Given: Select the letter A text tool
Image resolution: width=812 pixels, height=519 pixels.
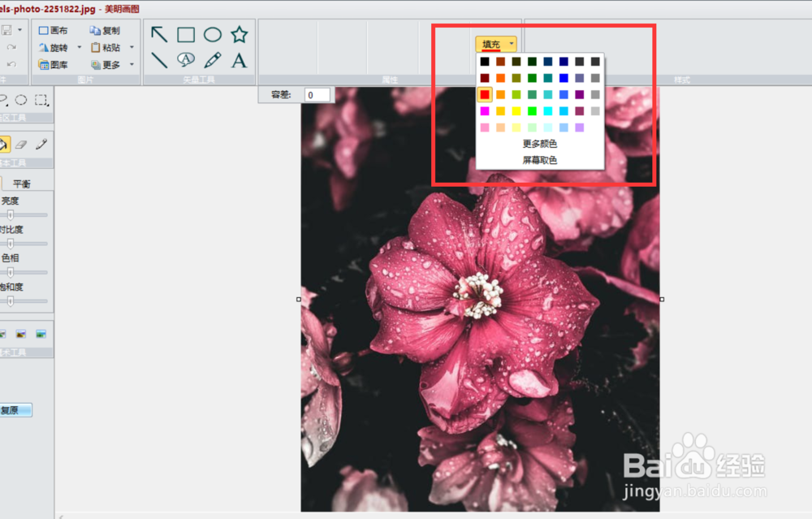Looking at the screenshot, I should pyautogui.click(x=240, y=61).
